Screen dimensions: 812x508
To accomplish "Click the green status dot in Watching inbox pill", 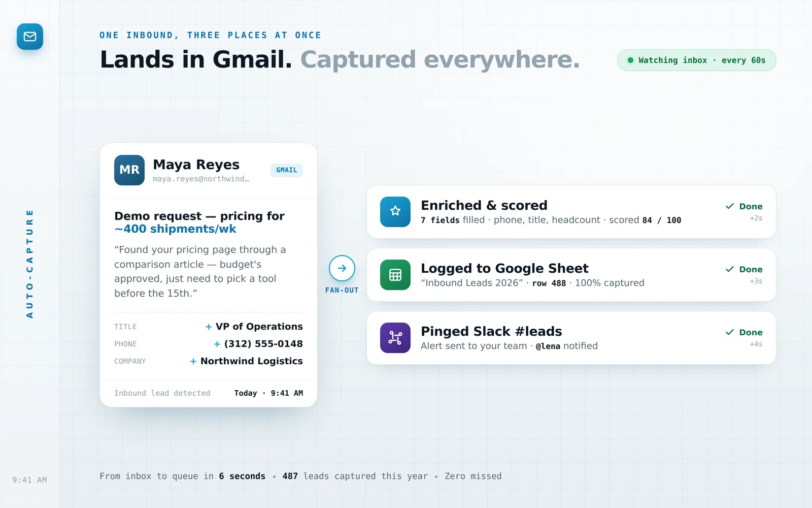I will coord(630,60).
